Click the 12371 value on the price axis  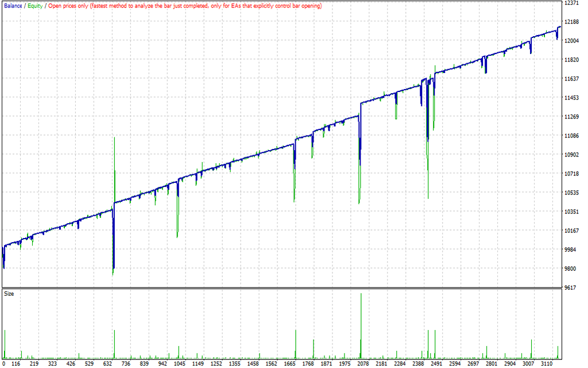572,3
